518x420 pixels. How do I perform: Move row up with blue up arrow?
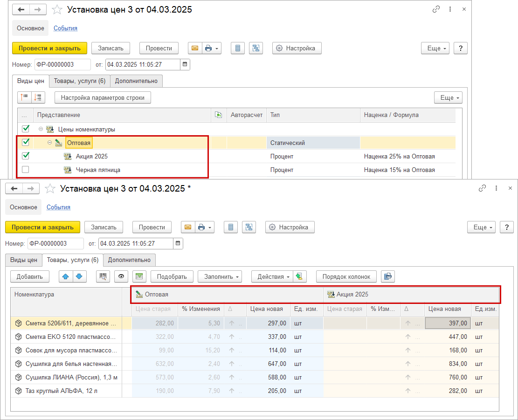(x=65, y=276)
